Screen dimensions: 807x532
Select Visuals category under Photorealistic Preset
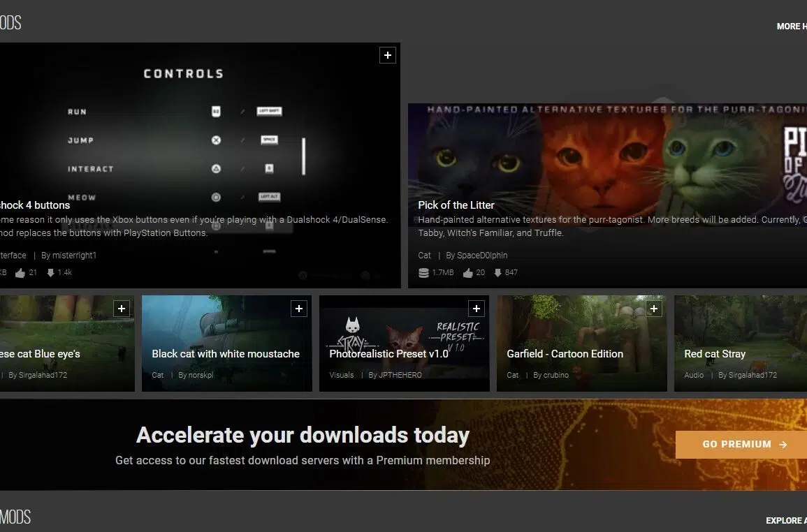[x=342, y=375]
